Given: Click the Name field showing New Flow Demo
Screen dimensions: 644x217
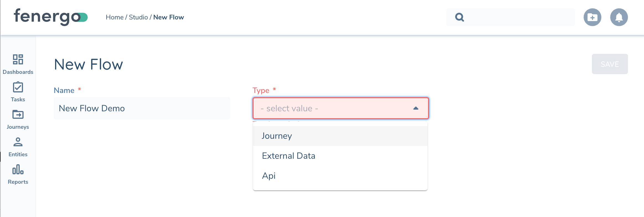Looking at the screenshot, I should tap(142, 108).
